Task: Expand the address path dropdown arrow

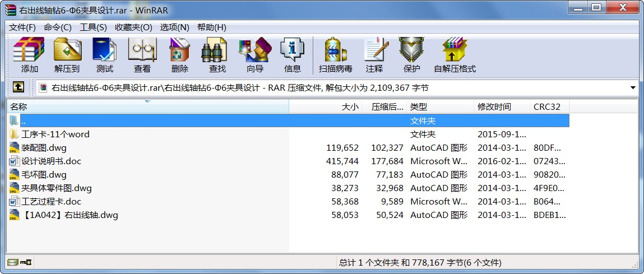Action: coord(633,87)
